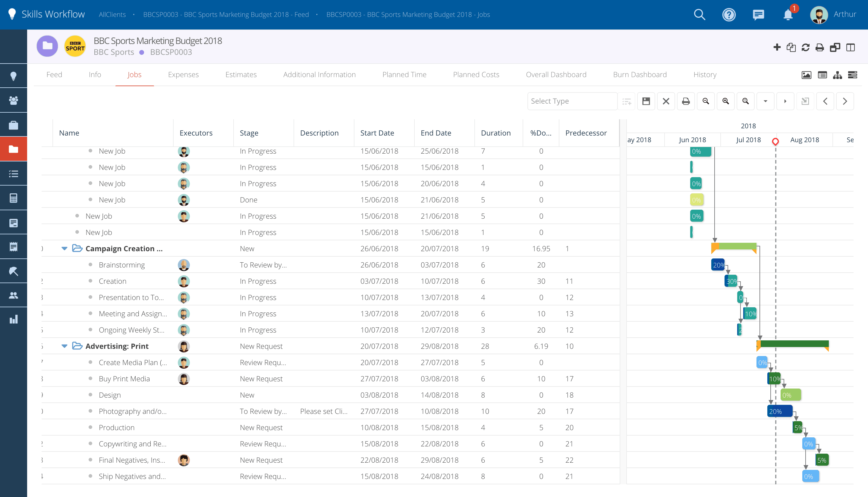Click the refresh icon in project header
Screen dimensions: 868x497
click(806, 48)
